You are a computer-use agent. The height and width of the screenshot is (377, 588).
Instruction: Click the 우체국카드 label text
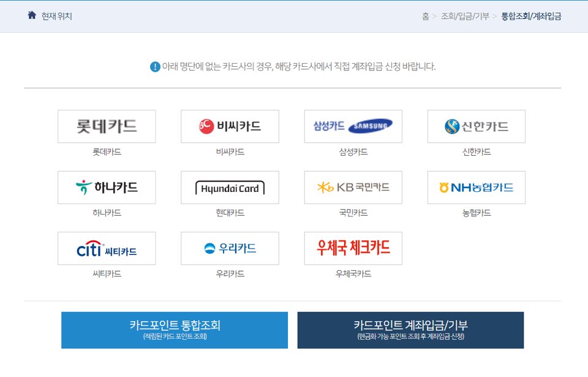[352, 273]
